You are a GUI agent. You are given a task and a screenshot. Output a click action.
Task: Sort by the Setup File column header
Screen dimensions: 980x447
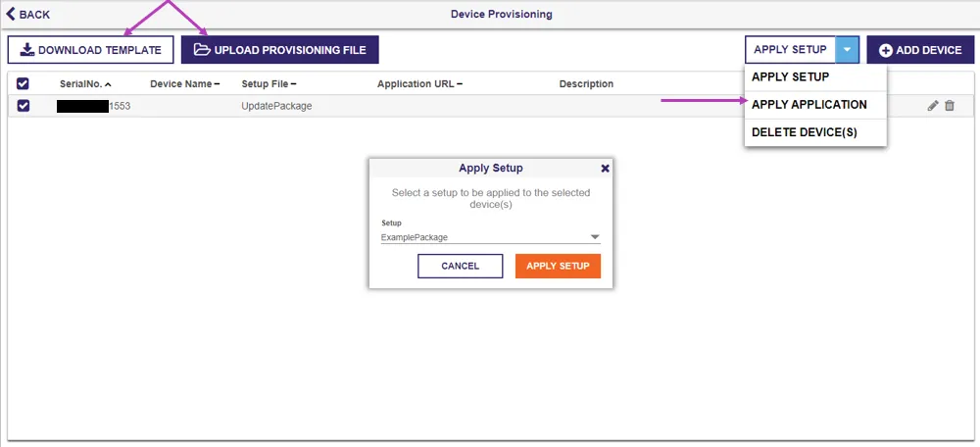(x=269, y=83)
